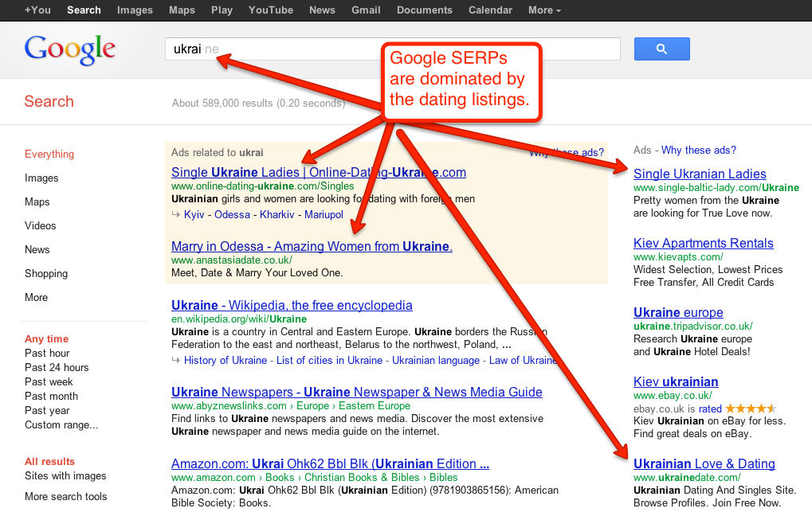The image size is (812, 516).
Task: Click the eBay ad star rating
Action: [751, 408]
